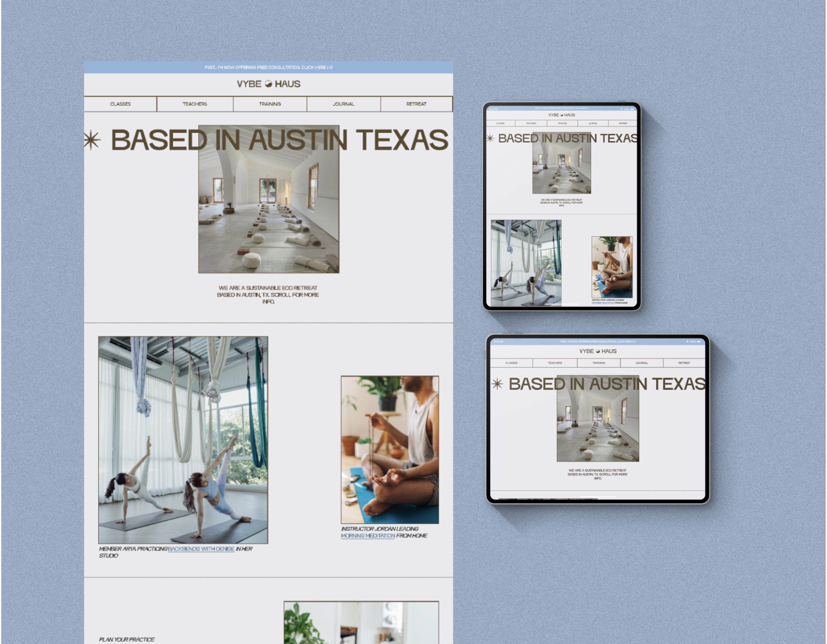Follow the BACKBENDS WITH DENISE link
The image size is (827, 644).
pos(201,549)
